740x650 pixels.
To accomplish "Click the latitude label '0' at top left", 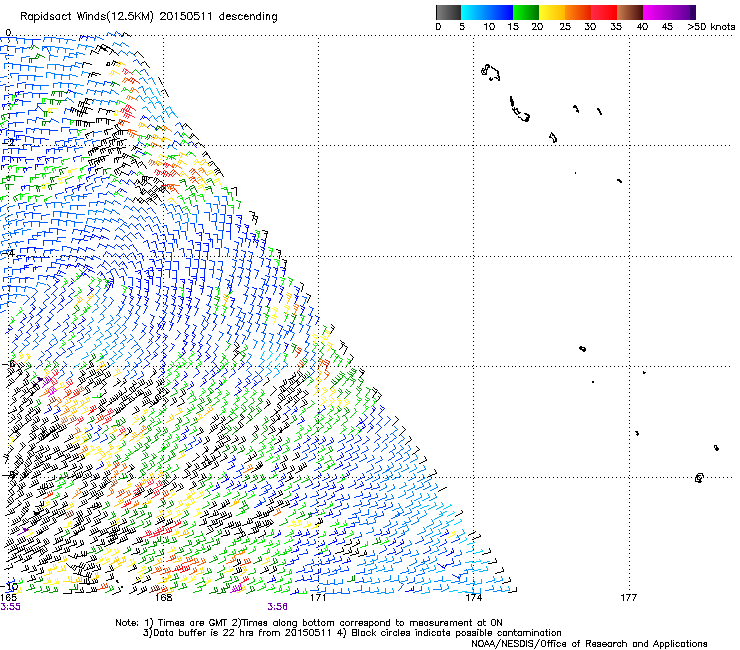I will pyautogui.click(x=8, y=33).
